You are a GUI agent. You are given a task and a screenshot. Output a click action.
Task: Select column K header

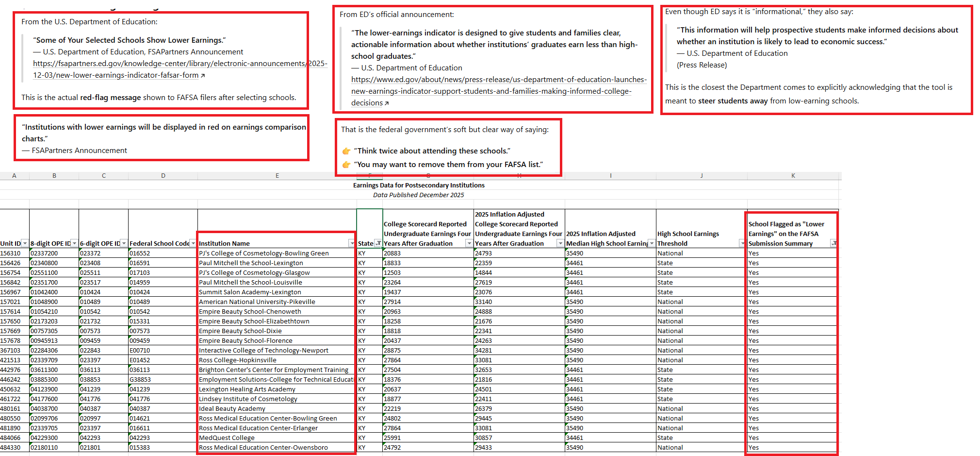point(793,176)
